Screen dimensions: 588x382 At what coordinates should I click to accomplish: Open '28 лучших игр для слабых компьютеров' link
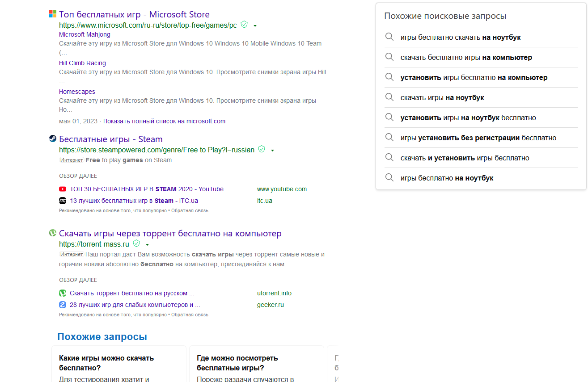[x=135, y=305]
